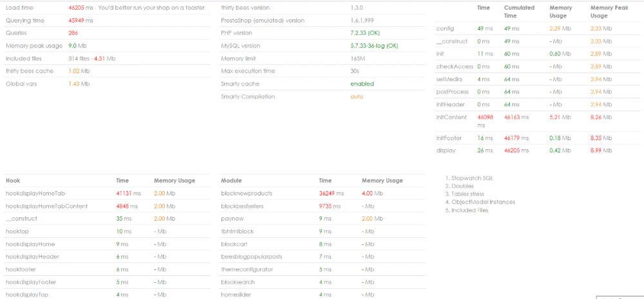Click the Smarty cache enabled value
Image resolution: width=644 pixels, height=299 pixels.
coord(362,84)
